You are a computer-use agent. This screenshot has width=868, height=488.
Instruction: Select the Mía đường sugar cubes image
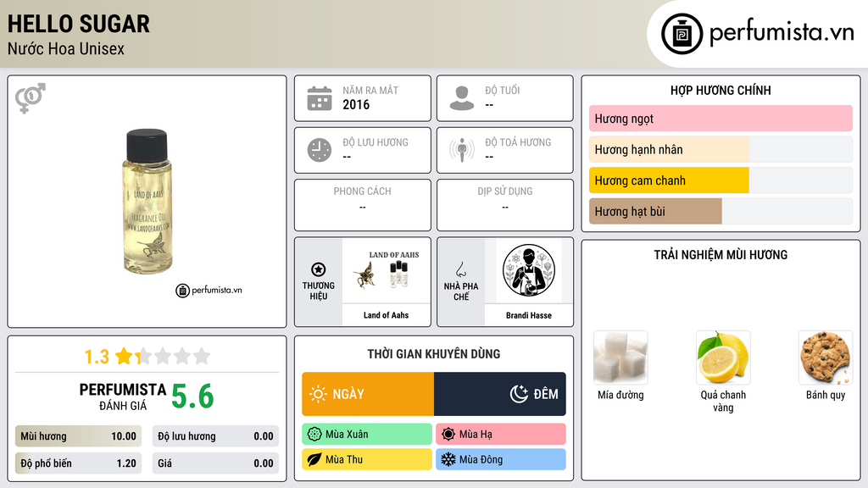coord(620,358)
